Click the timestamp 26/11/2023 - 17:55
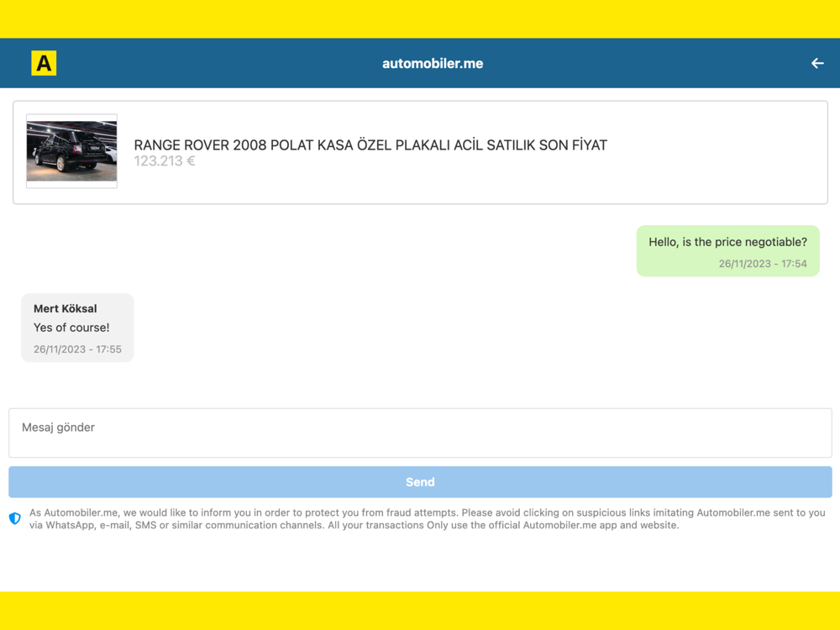 pyautogui.click(x=77, y=349)
